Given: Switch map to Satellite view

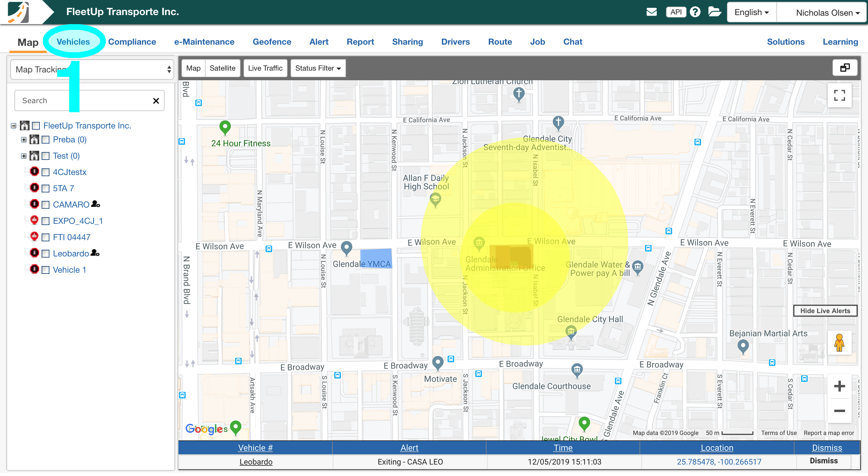Looking at the screenshot, I should tap(222, 68).
